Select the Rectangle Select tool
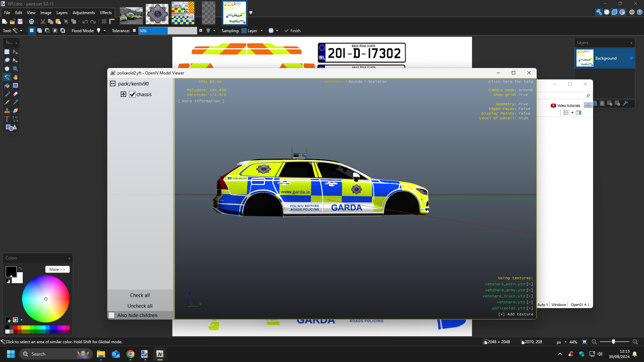644x362 pixels. click(7, 52)
